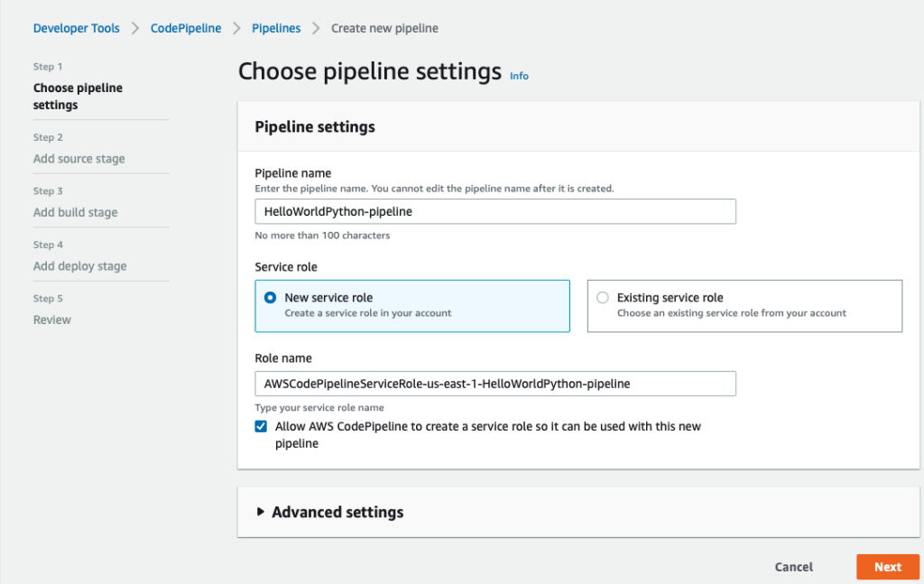The image size is (924, 584).
Task: Go to the Pipelines breadcrumb link
Action: (276, 28)
